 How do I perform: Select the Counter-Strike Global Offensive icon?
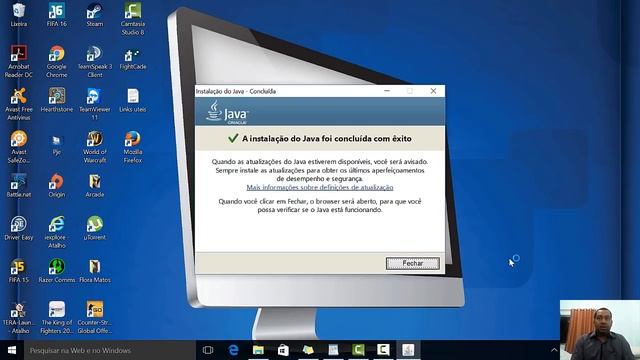(x=94, y=318)
